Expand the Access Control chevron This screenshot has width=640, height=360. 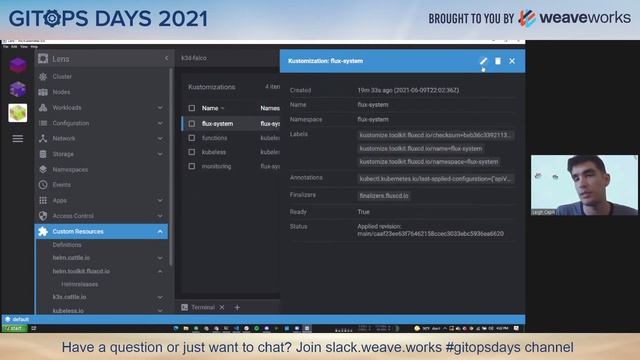point(160,216)
